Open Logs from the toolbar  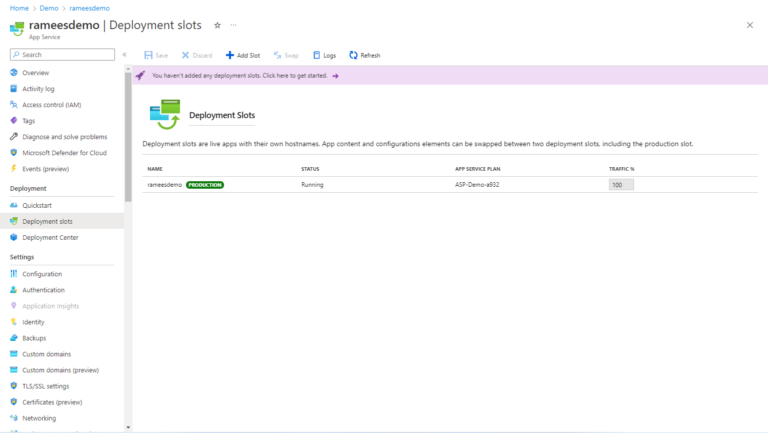point(317,55)
